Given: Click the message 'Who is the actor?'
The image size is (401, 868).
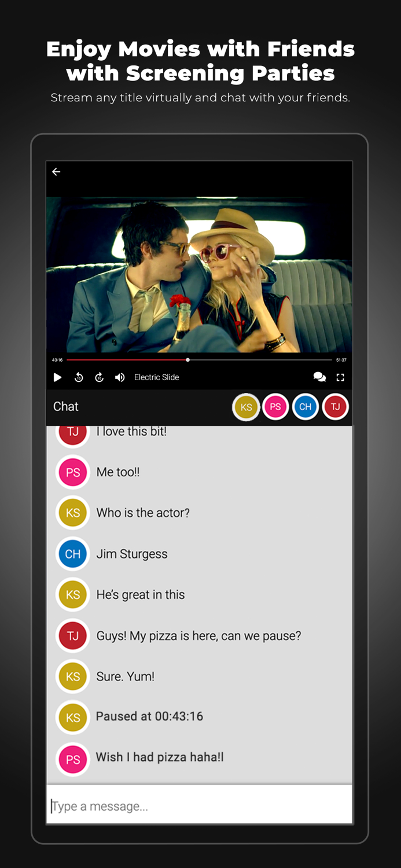Looking at the screenshot, I should tap(143, 513).
